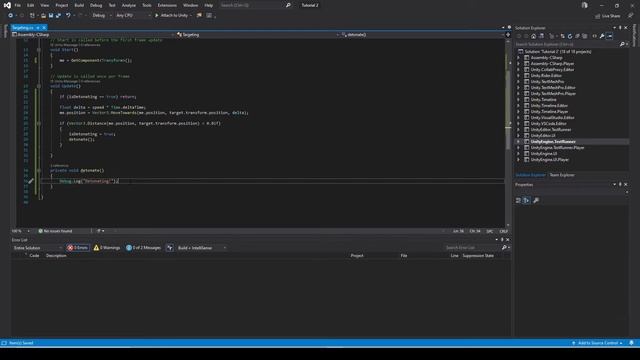The height and width of the screenshot is (360, 640).
Task: Click the Error List clear filter icon
Action: [170, 248]
